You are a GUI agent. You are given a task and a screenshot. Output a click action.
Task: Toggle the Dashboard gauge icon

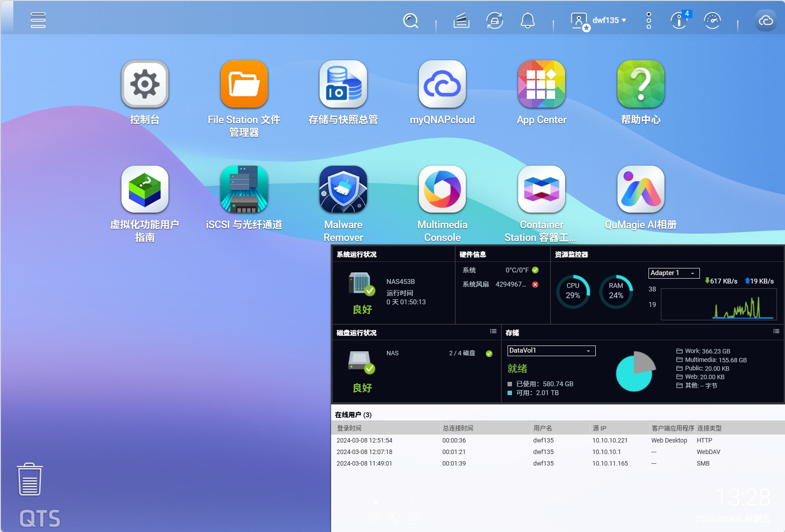pyautogui.click(x=712, y=20)
